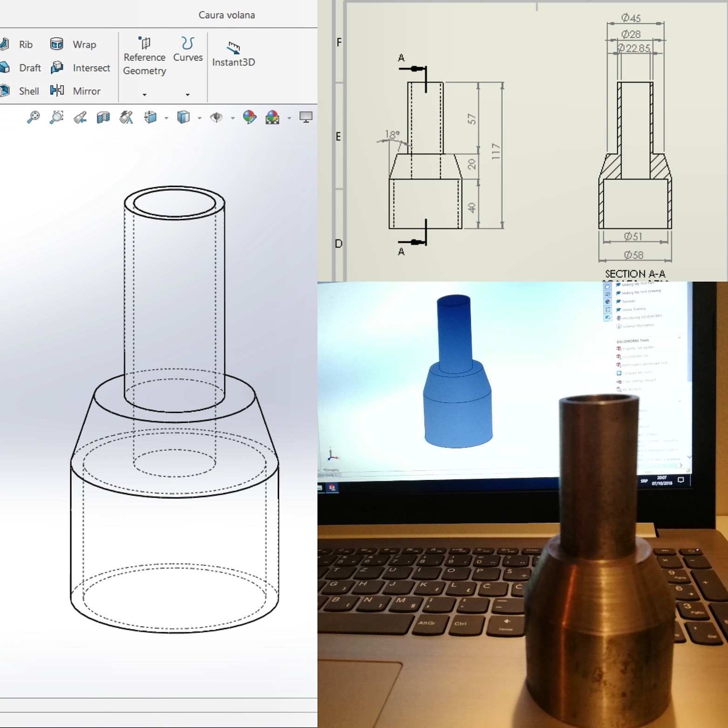
Task: Click the Rib text label
Action: click(26, 44)
